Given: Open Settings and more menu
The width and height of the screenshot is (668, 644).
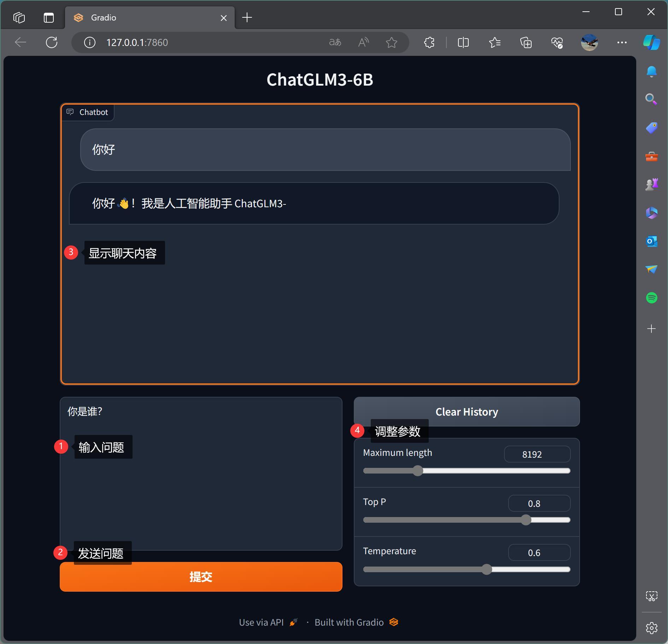Looking at the screenshot, I should (x=622, y=42).
